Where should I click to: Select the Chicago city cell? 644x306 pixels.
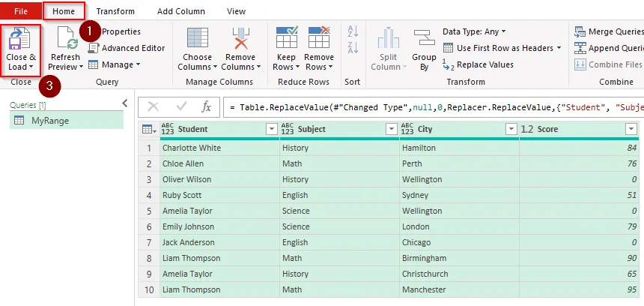[x=459, y=242]
